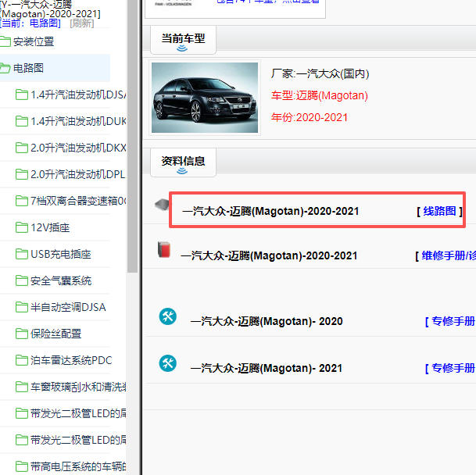Viewport: 476px width, 475px height.
Task: Click the 刷新 refresh link
Action: coord(82,23)
